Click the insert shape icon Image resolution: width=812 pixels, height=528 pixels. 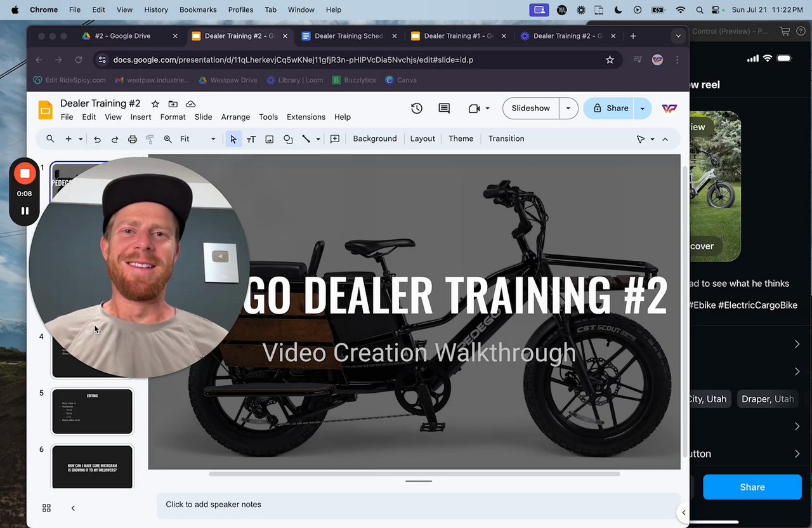[288, 139]
